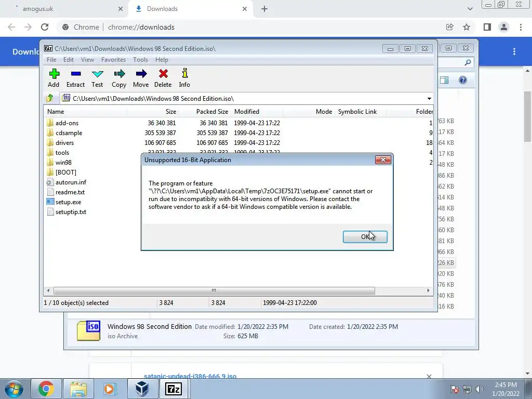Open the Windows Start orb
Image resolution: width=532 pixels, height=399 pixels.
tap(14, 389)
